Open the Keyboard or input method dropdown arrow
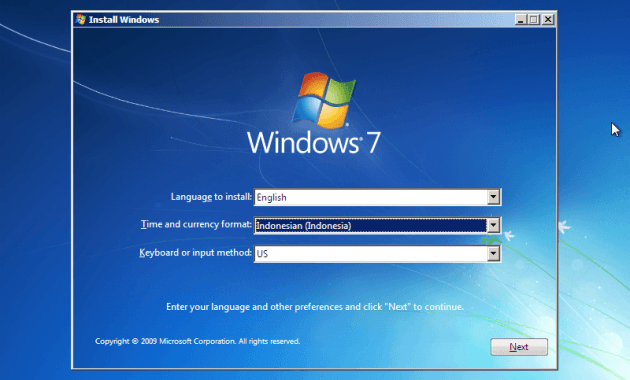This screenshot has width=630, height=380. point(493,253)
